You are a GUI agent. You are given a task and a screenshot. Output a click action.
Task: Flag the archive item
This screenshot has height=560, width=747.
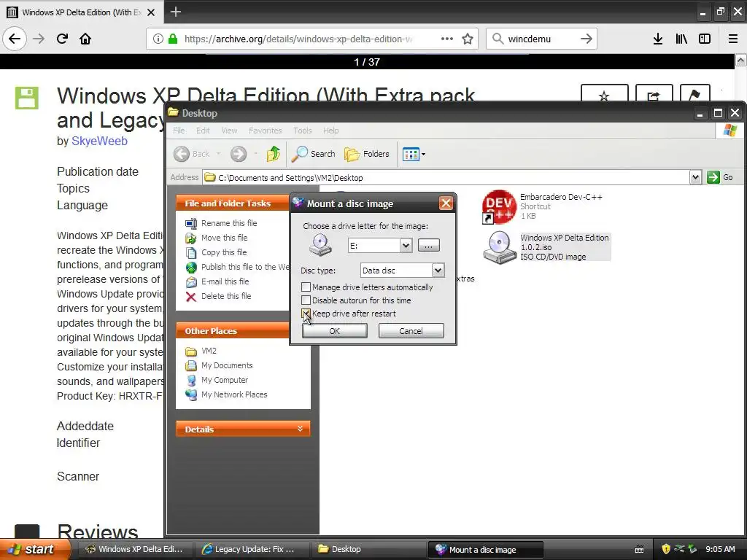(694, 94)
